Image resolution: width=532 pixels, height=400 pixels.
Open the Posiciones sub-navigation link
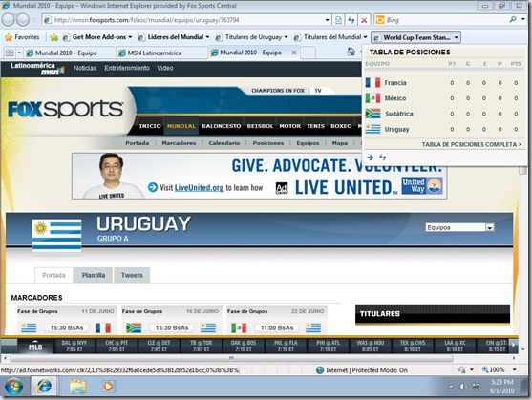click(x=268, y=143)
